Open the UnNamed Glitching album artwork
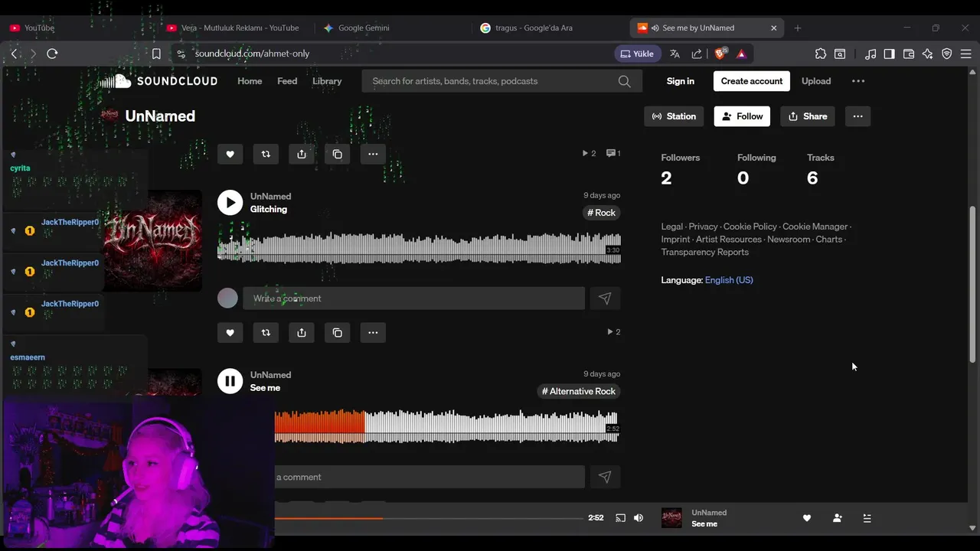This screenshot has width=980, height=551. pyautogui.click(x=153, y=240)
